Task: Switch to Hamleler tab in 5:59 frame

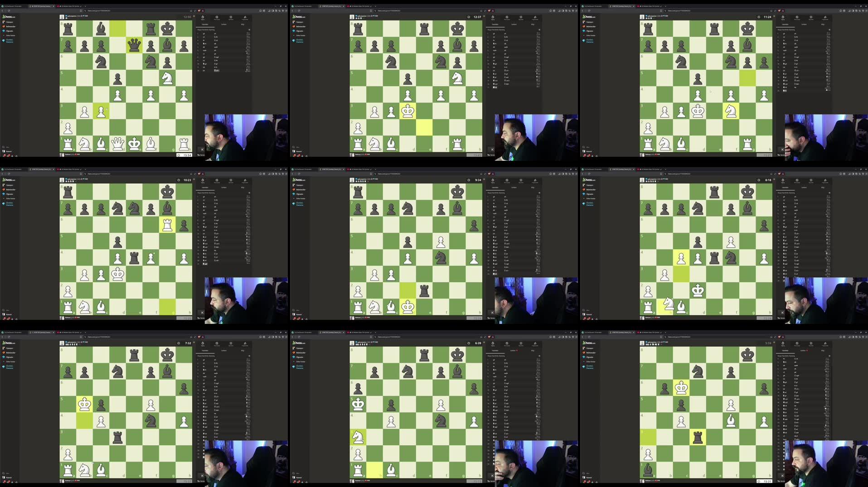Action: click(x=785, y=351)
